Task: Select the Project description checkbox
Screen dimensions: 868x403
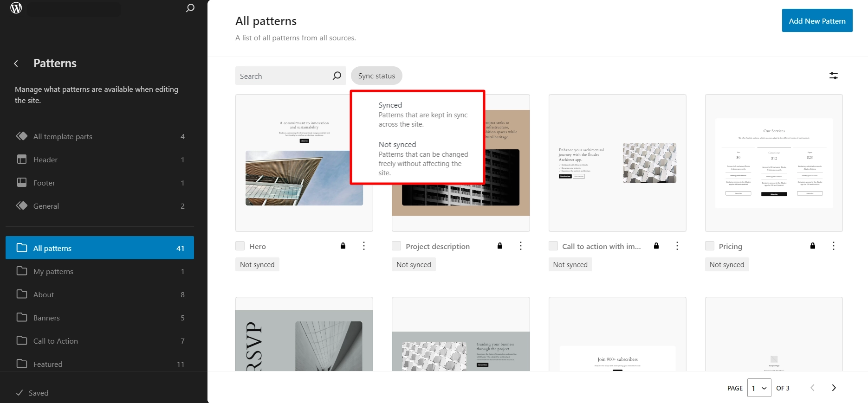Action: 396,246
